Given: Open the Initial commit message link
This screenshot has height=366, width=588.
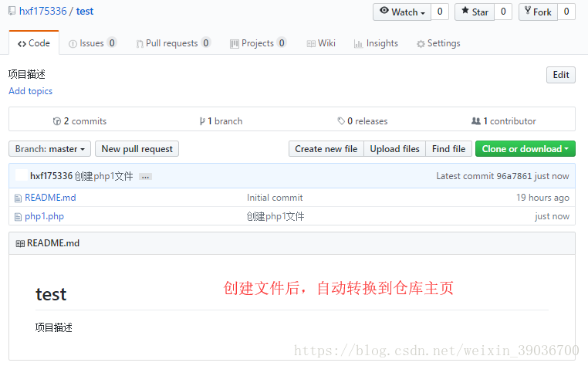Looking at the screenshot, I should (275, 198).
